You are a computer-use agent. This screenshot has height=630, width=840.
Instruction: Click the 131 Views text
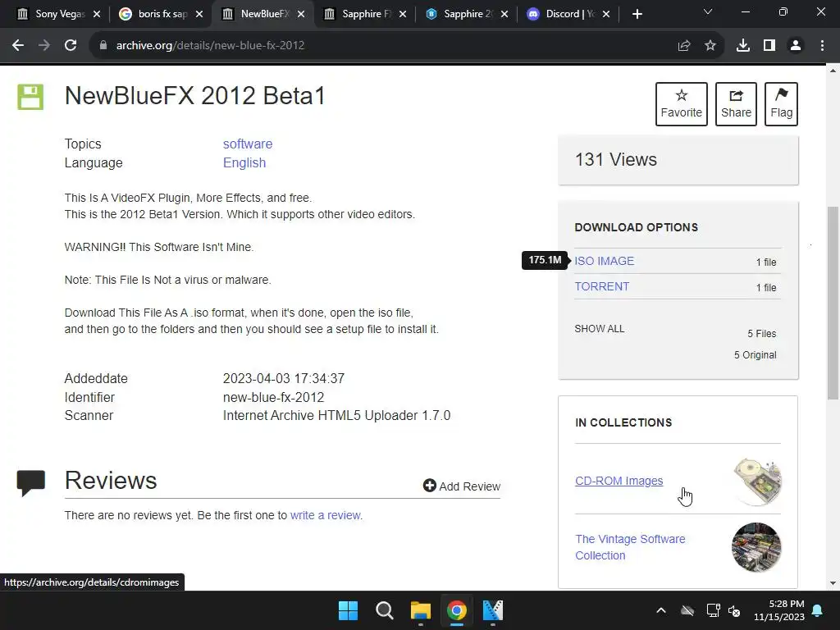click(615, 160)
